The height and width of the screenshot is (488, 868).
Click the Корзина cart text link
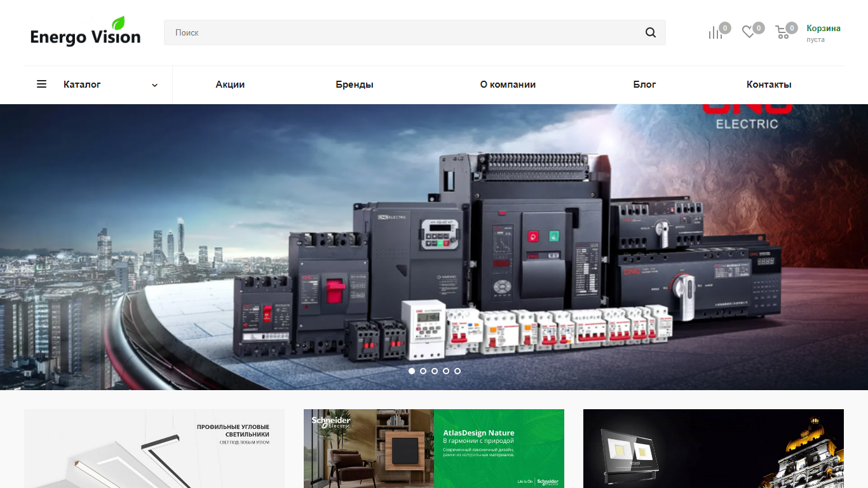824,28
